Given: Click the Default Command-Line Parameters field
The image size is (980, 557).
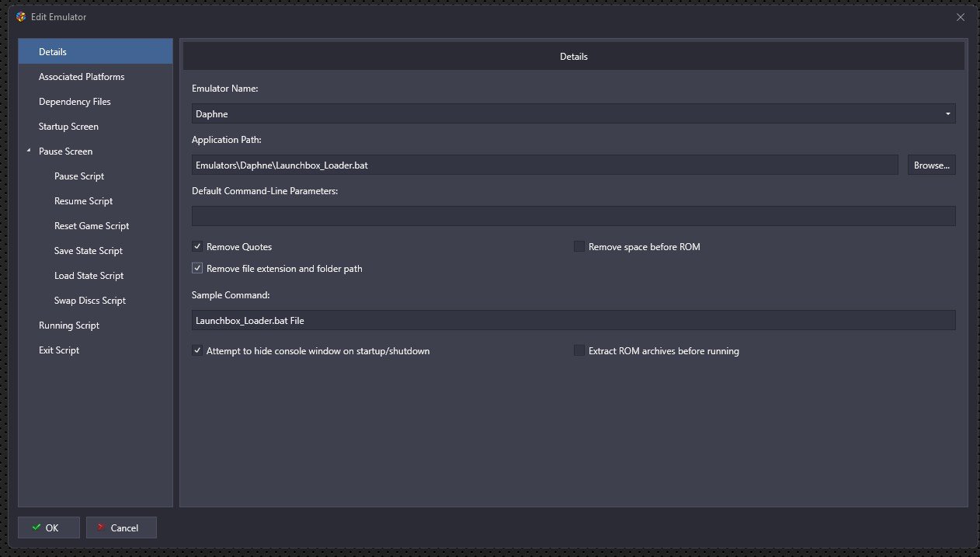Looking at the screenshot, I should pos(573,216).
